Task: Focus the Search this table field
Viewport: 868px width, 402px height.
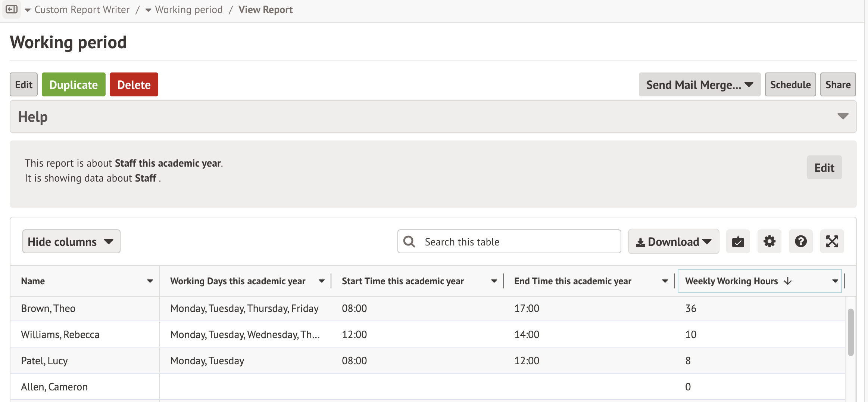Action: (519, 242)
